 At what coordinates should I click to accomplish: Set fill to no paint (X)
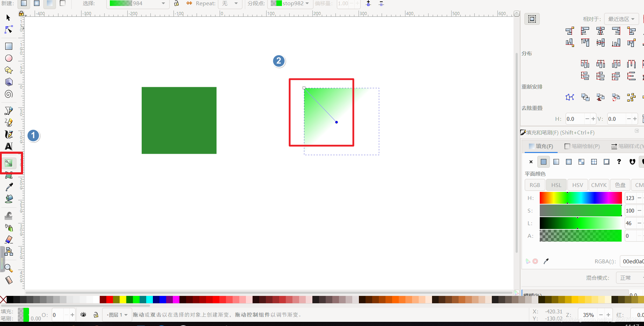pos(531,162)
